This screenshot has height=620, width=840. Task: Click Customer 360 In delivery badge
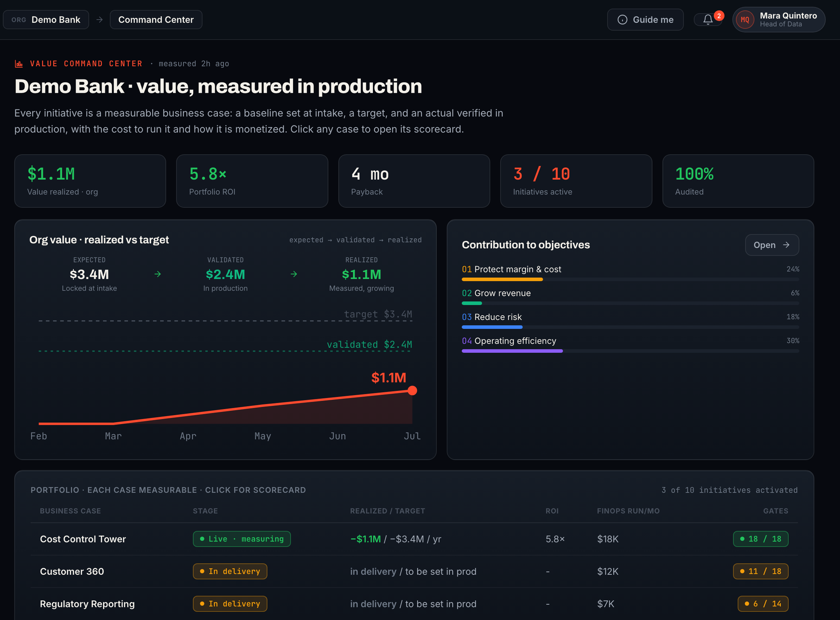point(230,571)
